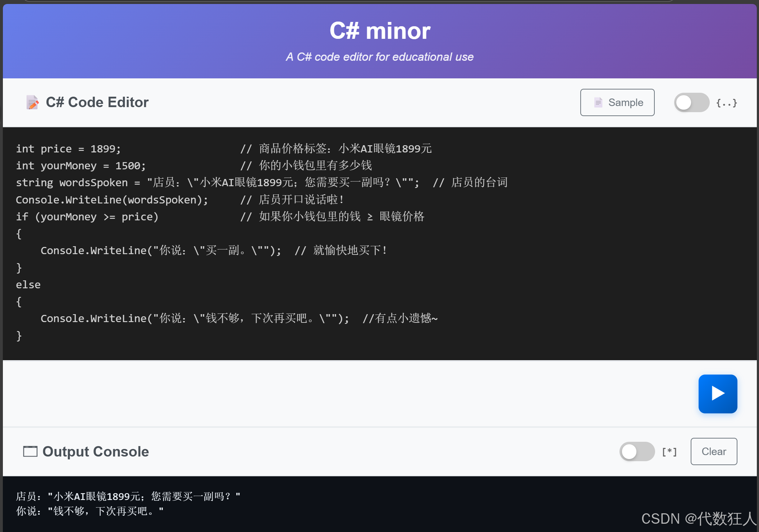Screen dimensions: 759x532
Task: Click the Output Console heading text
Action: point(95,451)
